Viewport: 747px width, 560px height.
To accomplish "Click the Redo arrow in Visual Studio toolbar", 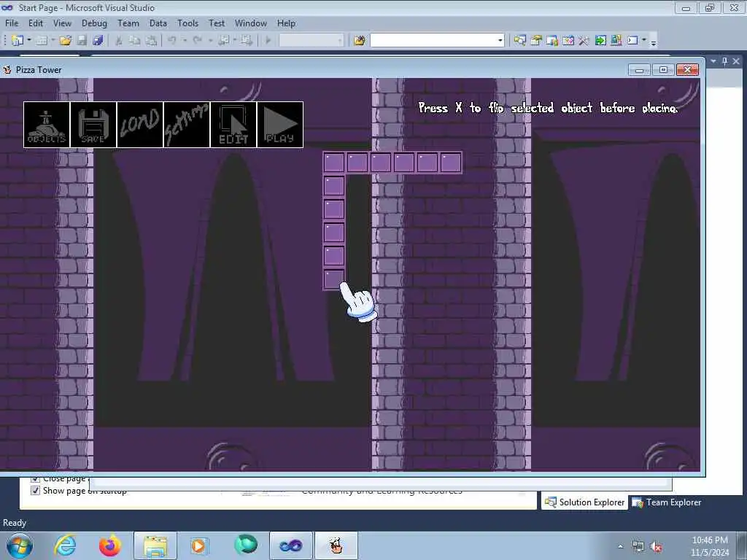I will click(x=198, y=41).
